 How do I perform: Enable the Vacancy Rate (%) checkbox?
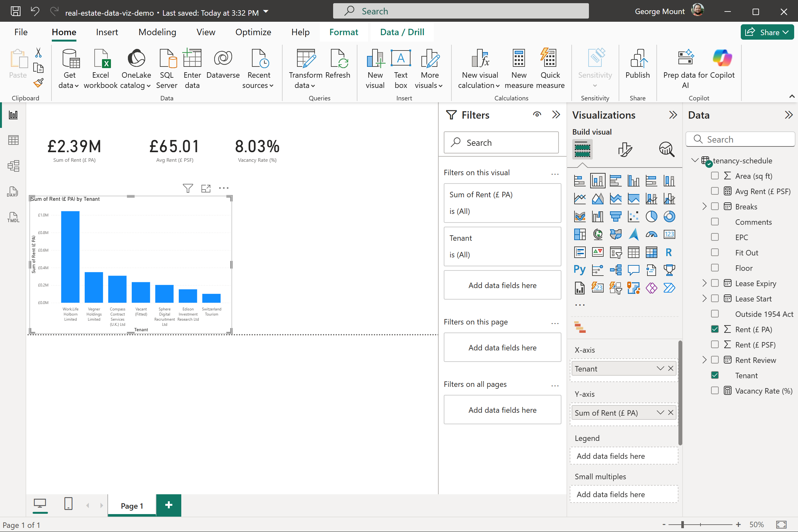click(x=715, y=390)
